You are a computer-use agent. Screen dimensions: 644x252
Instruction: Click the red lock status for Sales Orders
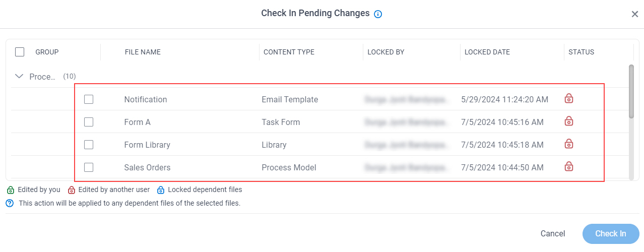pos(568,166)
